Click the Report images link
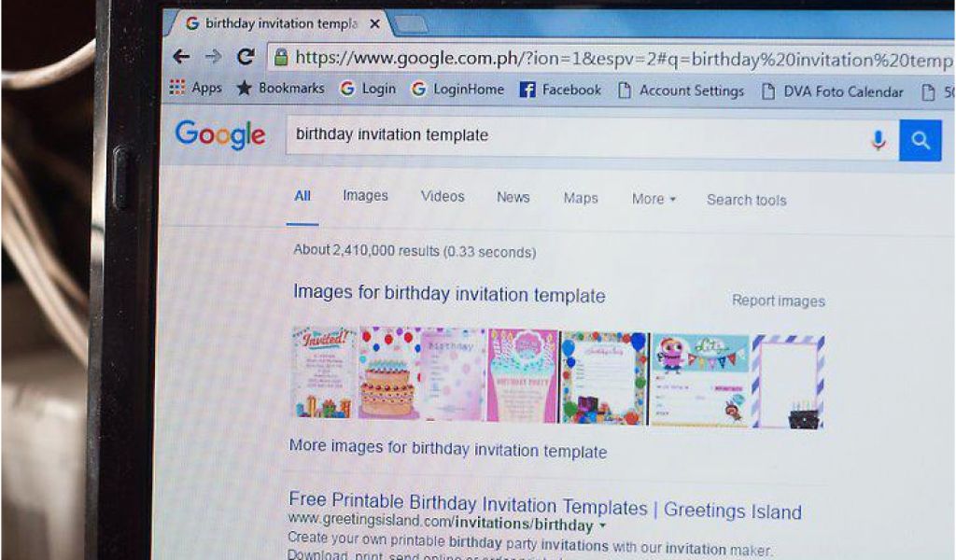Screen dimensions: 956x560 [778, 301]
